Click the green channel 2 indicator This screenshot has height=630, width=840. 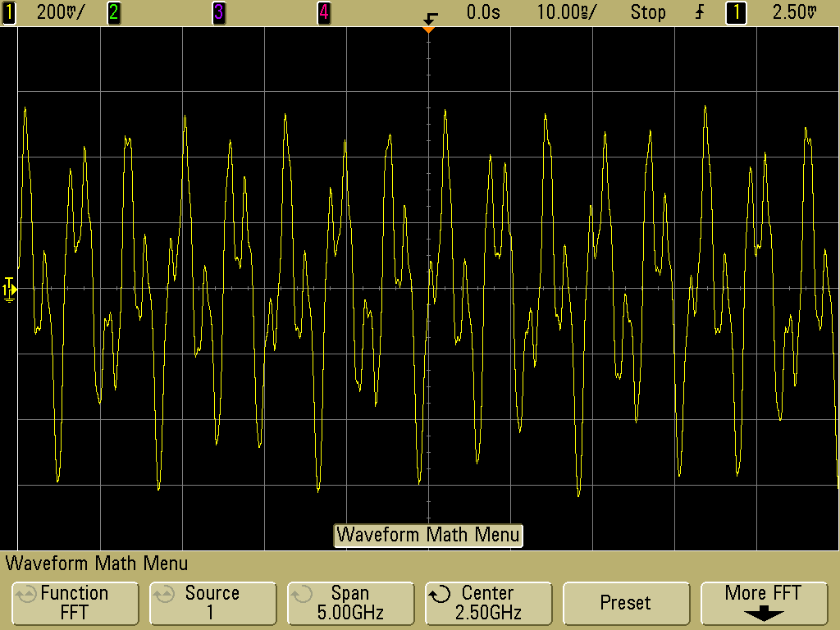click(x=113, y=12)
